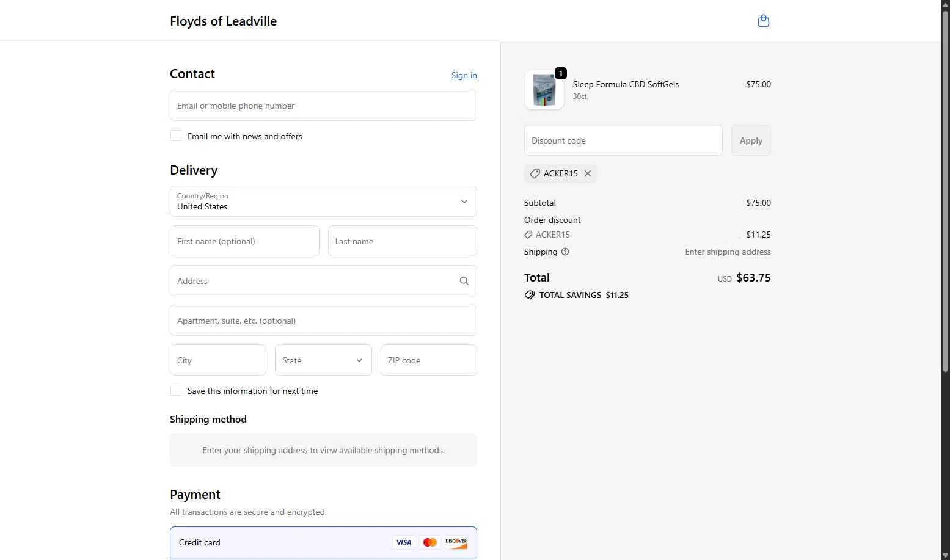Click the Apply discount button

(751, 140)
